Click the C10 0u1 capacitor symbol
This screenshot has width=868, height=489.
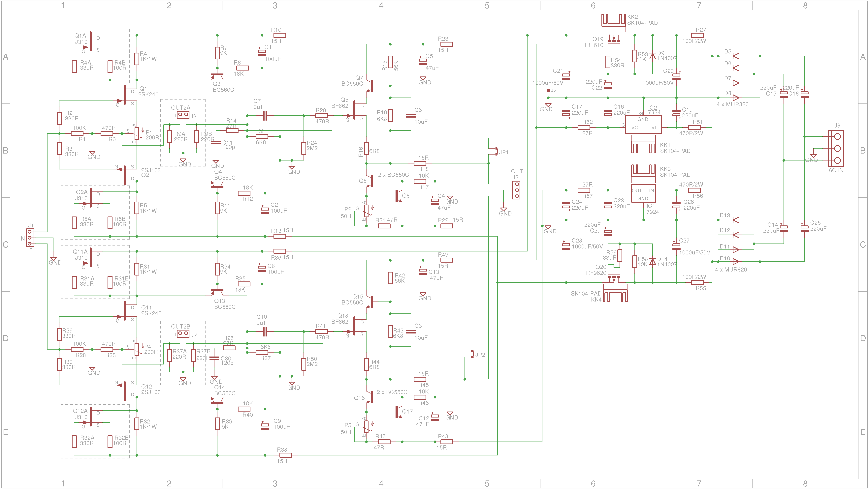pyautogui.click(x=265, y=331)
